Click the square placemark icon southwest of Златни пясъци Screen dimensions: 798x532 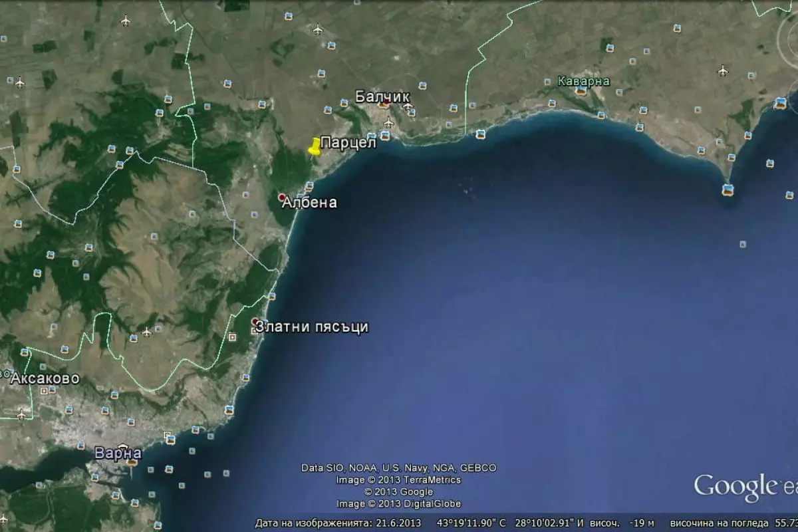click(x=232, y=338)
